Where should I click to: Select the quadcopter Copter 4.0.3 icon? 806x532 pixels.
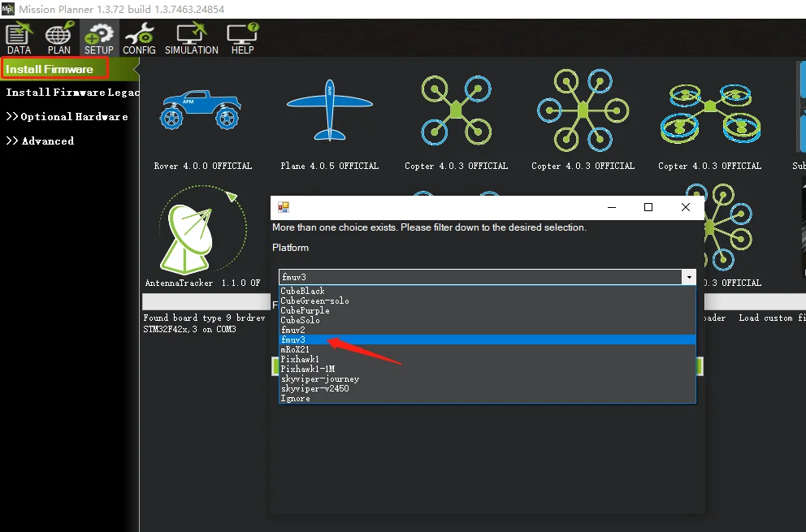click(456, 110)
